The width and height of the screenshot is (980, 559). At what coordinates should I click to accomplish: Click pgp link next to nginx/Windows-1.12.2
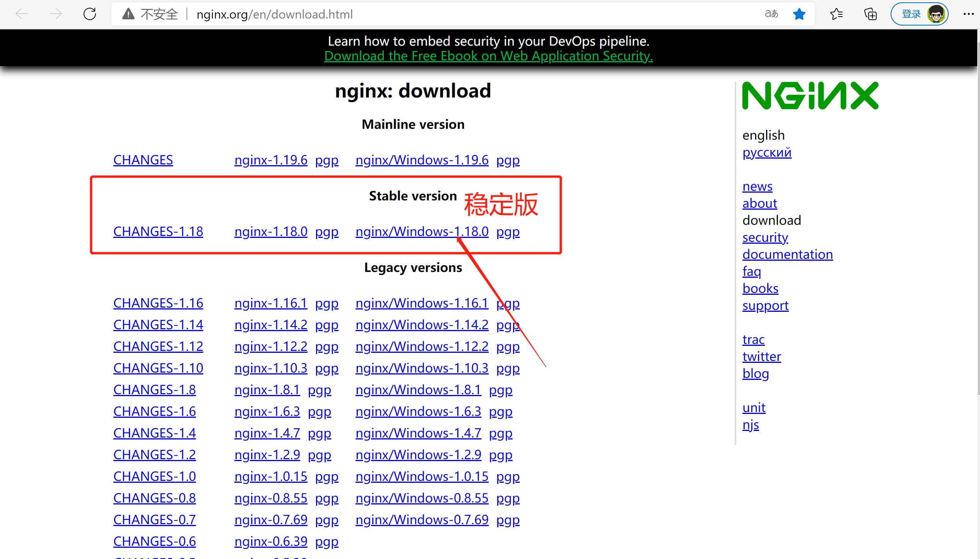coord(508,347)
